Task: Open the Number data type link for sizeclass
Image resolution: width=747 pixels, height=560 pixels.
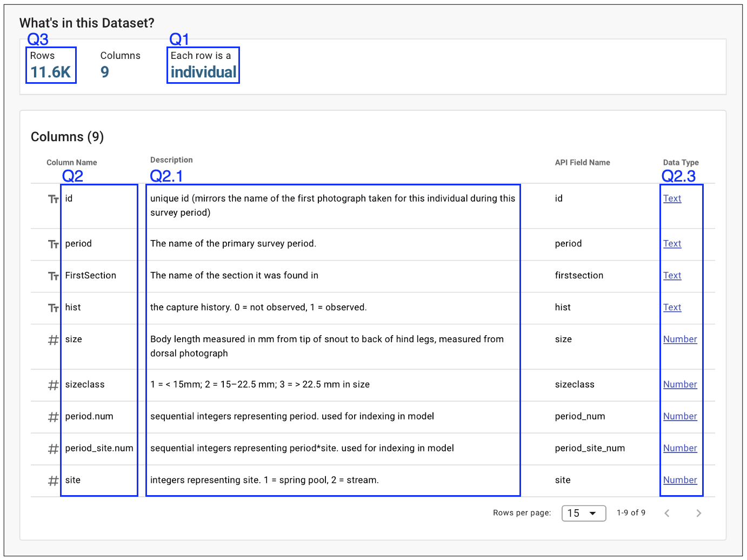Action: pyautogui.click(x=680, y=384)
